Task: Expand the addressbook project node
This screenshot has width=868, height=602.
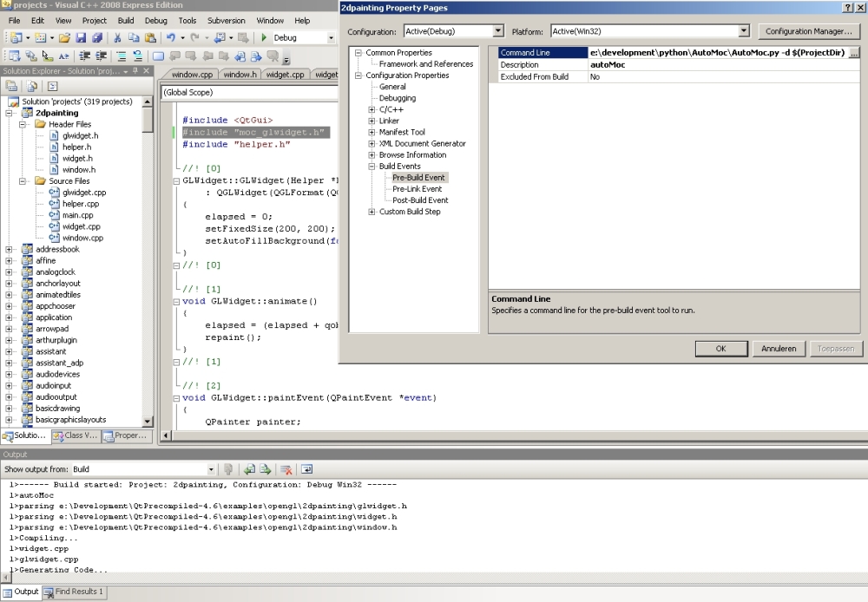Action: [x=10, y=250]
